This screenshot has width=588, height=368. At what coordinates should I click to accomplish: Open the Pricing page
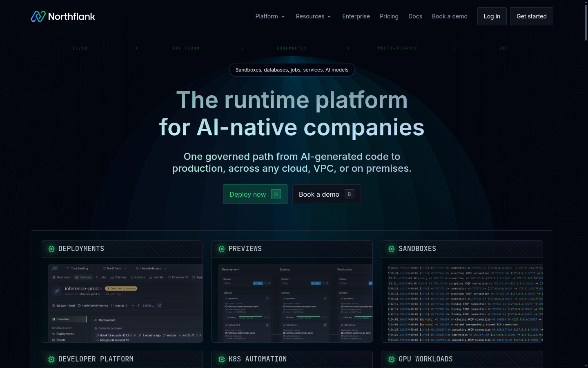(x=389, y=16)
